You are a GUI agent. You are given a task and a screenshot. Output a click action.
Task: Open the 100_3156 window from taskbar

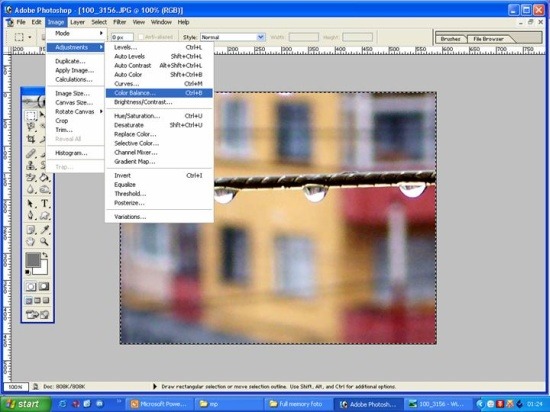[x=437, y=404]
